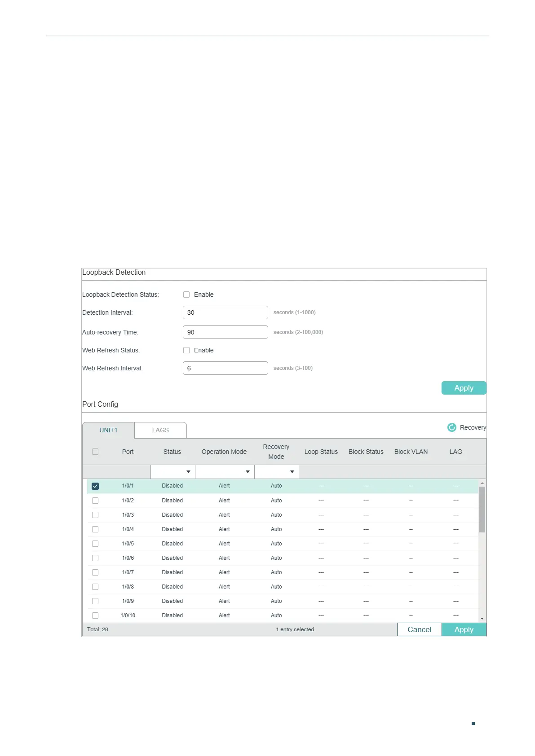
Task: Tick the port 1/0/10 checkbox
Action: click(95, 615)
